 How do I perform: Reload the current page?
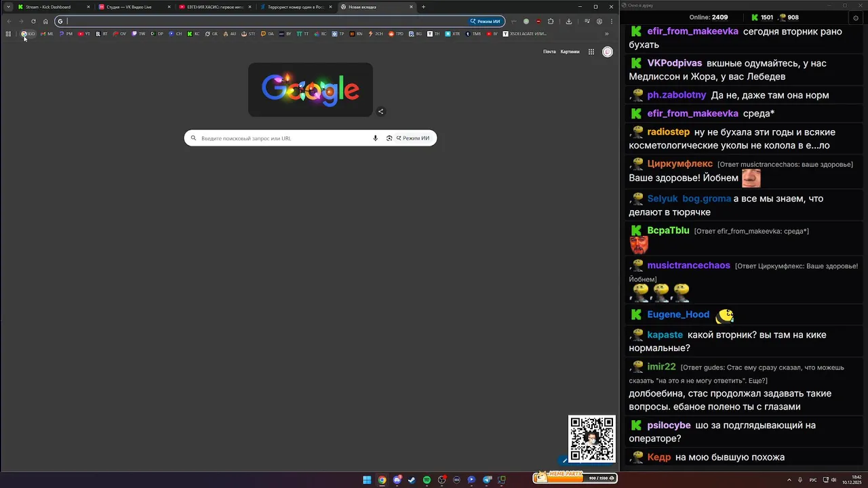click(x=33, y=21)
